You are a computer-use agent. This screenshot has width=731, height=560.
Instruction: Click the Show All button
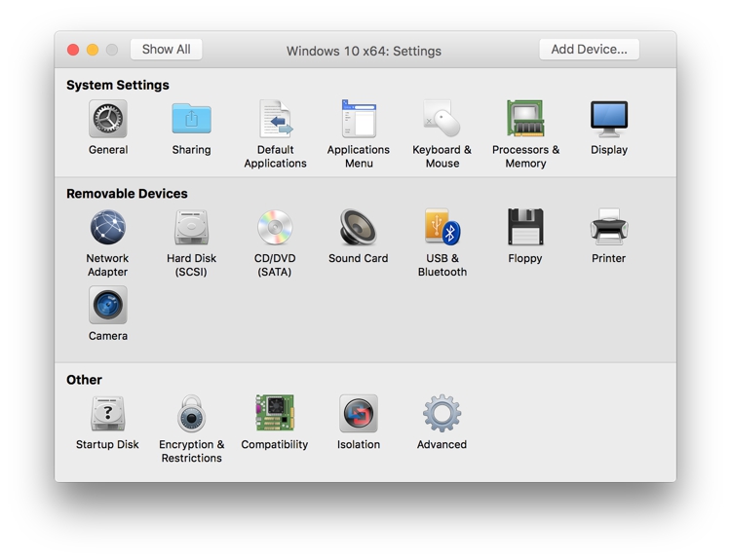[166, 50]
